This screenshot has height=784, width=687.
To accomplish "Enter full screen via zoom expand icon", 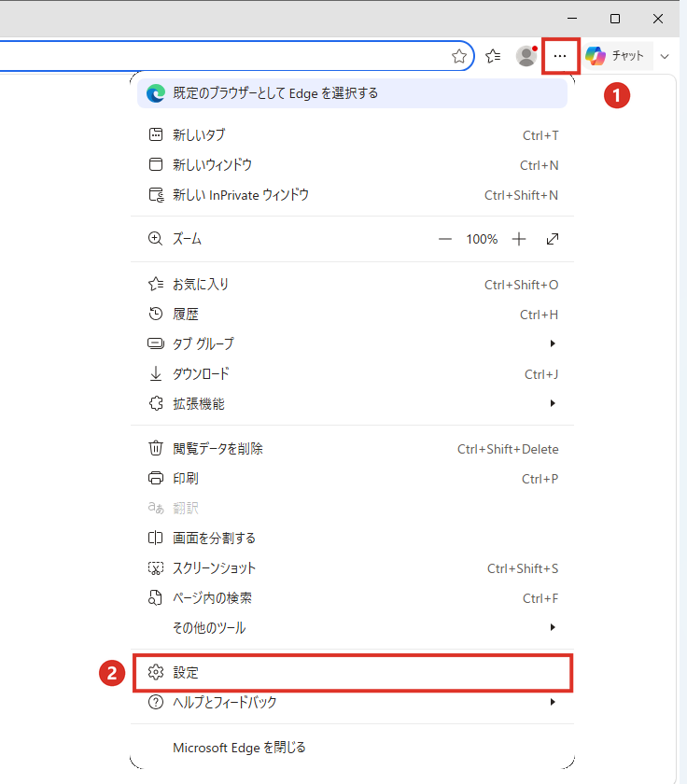I will [553, 239].
